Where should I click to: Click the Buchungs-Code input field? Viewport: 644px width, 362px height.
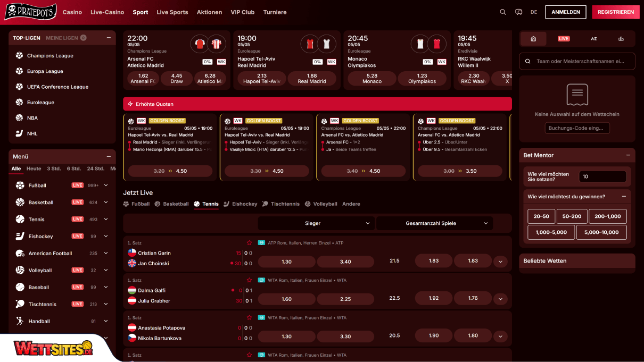[x=577, y=128]
